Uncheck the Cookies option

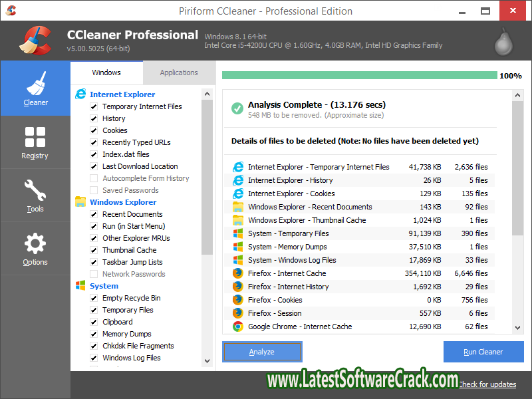point(94,130)
